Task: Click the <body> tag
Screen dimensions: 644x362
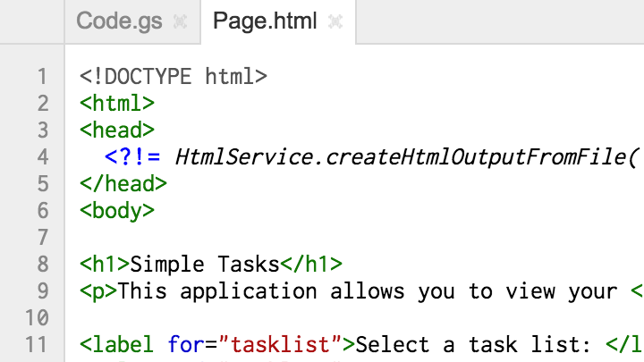Action: tap(117, 211)
